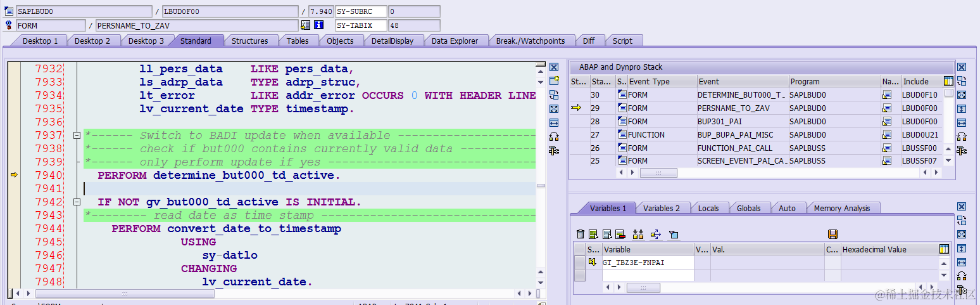Click Swap Tool icon beside stack panel

pyautogui.click(x=962, y=81)
